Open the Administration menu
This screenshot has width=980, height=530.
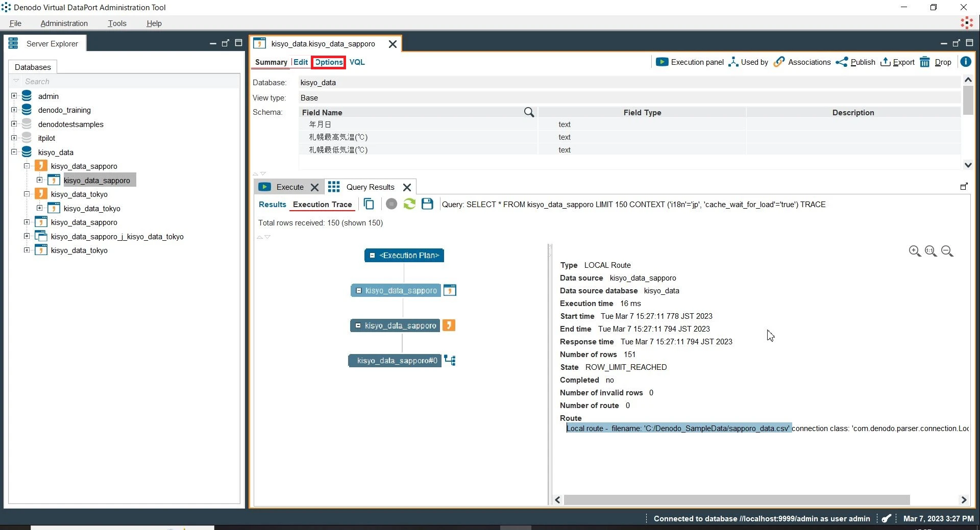pyautogui.click(x=64, y=23)
